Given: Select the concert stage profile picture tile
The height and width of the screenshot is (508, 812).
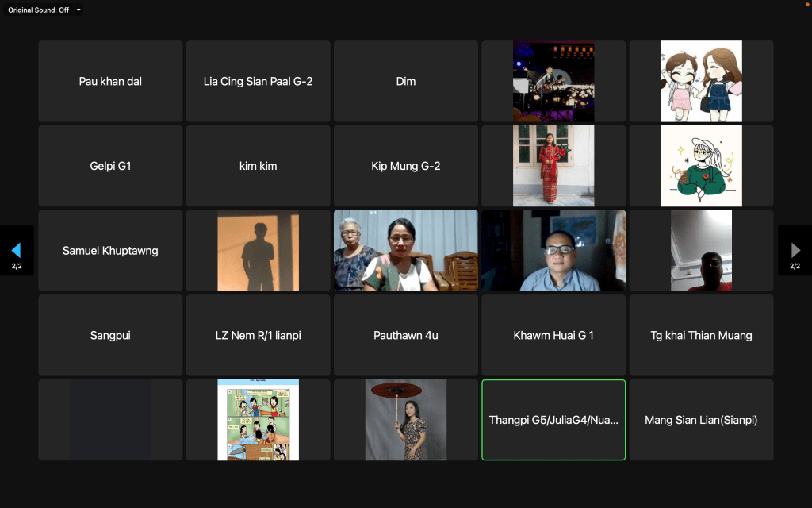Looking at the screenshot, I should 553,81.
